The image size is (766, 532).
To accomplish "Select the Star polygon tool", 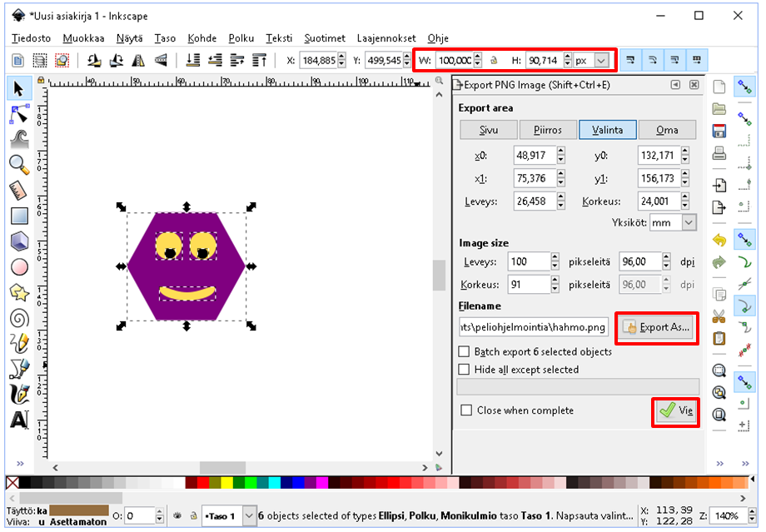I will tap(18, 292).
